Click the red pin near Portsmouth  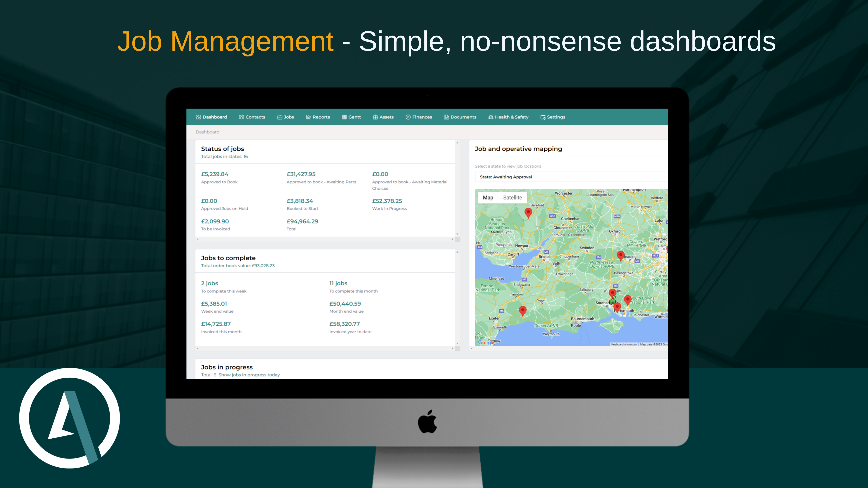pyautogui.click(x=618, y=306)
